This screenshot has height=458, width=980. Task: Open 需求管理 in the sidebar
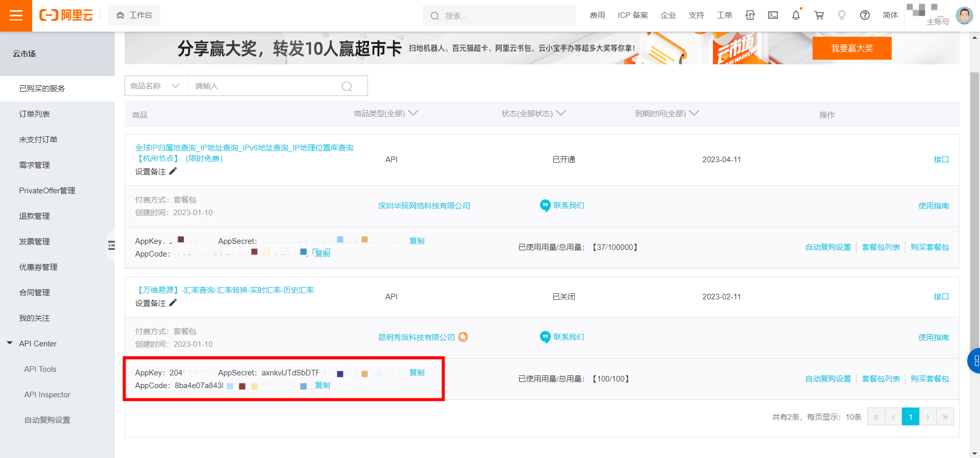(x=57, y=165)
